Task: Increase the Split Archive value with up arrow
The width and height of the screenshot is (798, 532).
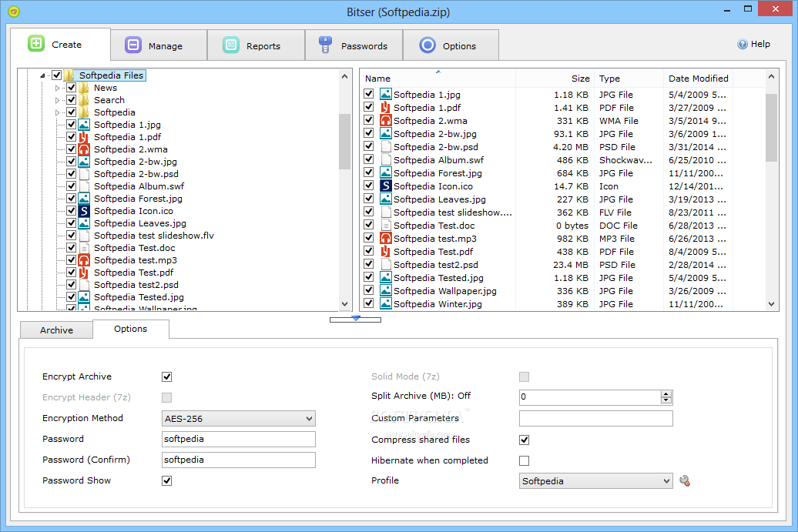Action: pos(666,394)
